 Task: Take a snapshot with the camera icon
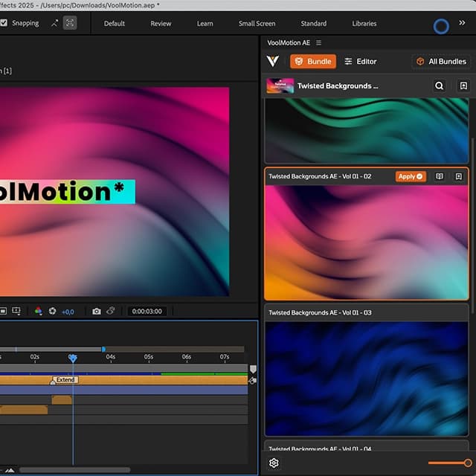97,311
